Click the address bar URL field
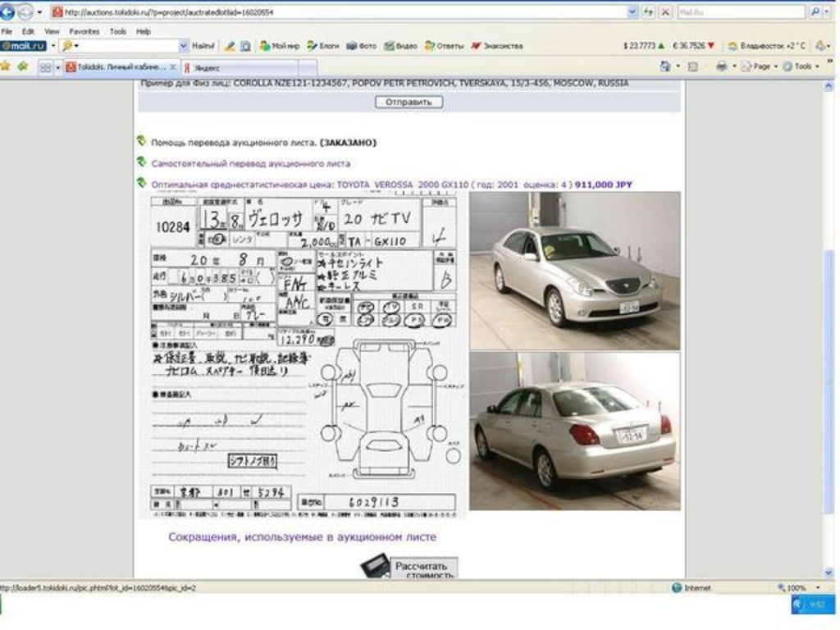The width and height of the screenshot is (840, 630). point(340,11)
